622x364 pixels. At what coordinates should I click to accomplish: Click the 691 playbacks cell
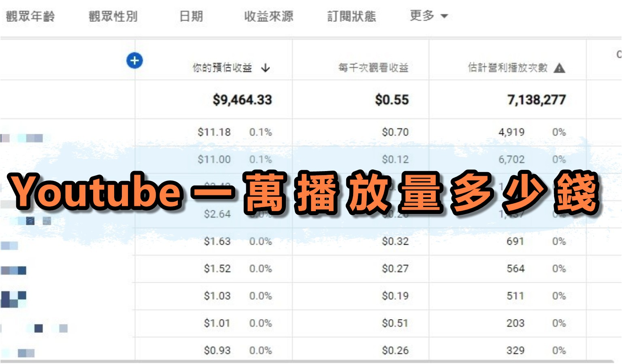515,241
